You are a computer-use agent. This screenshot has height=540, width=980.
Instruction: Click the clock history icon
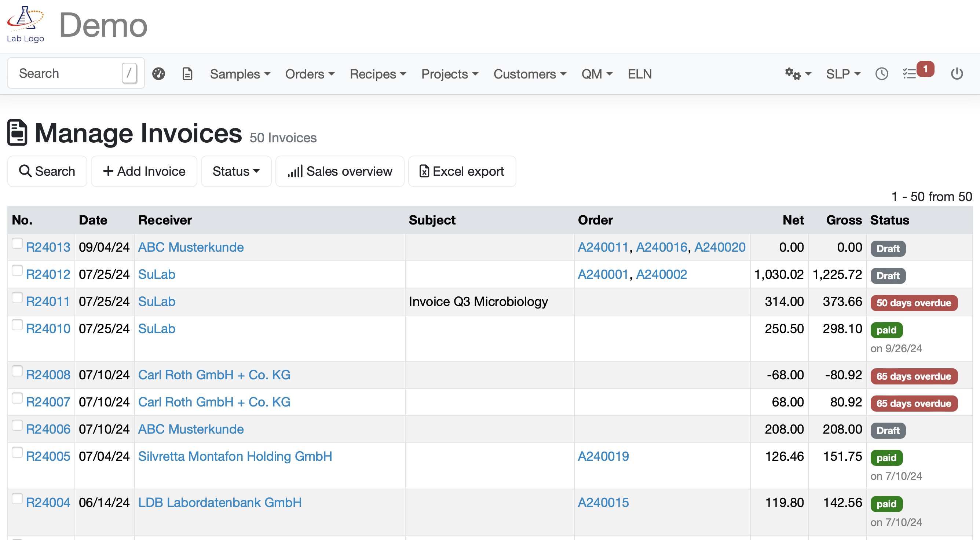[x=881, y=73]
